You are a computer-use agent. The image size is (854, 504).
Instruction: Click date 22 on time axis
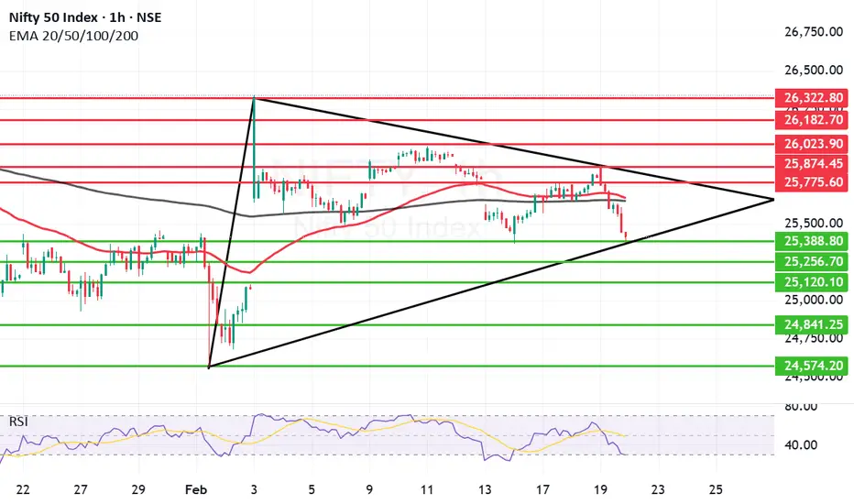[x=23, y=490]
